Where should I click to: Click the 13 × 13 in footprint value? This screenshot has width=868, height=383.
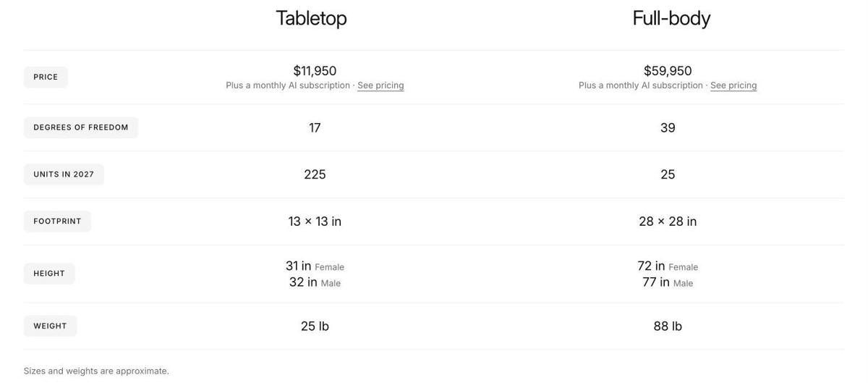(x=315, y=222)
